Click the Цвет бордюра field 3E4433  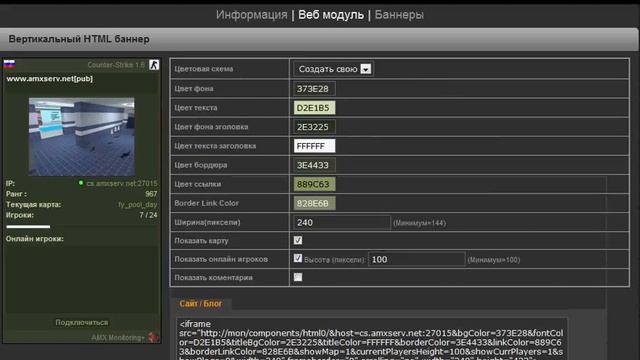tap(314, 165)
